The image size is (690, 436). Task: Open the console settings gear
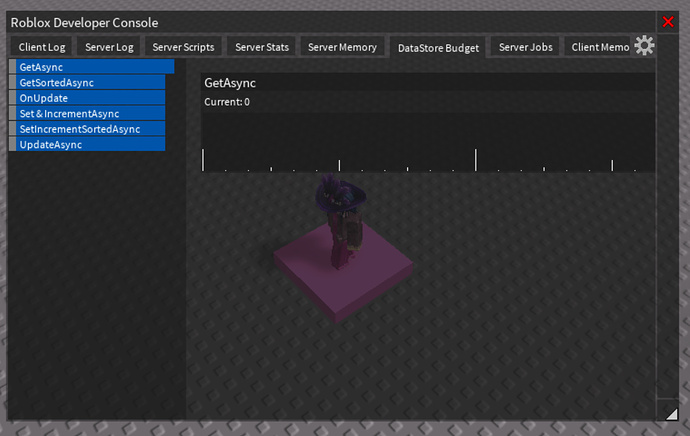tap(644, 45)
